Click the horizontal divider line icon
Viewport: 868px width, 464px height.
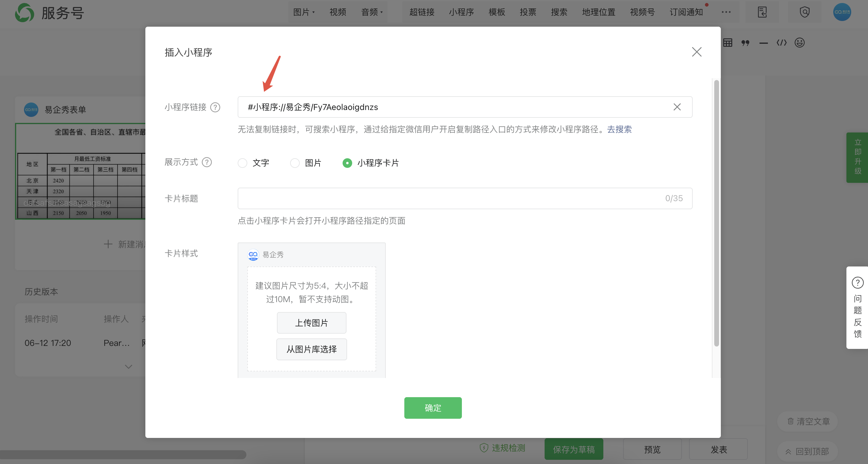(763, 43)
